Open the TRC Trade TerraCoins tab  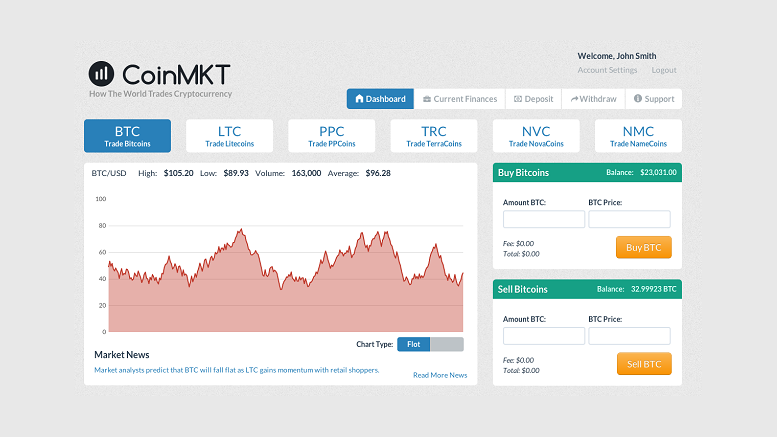[x=433, y=136]
